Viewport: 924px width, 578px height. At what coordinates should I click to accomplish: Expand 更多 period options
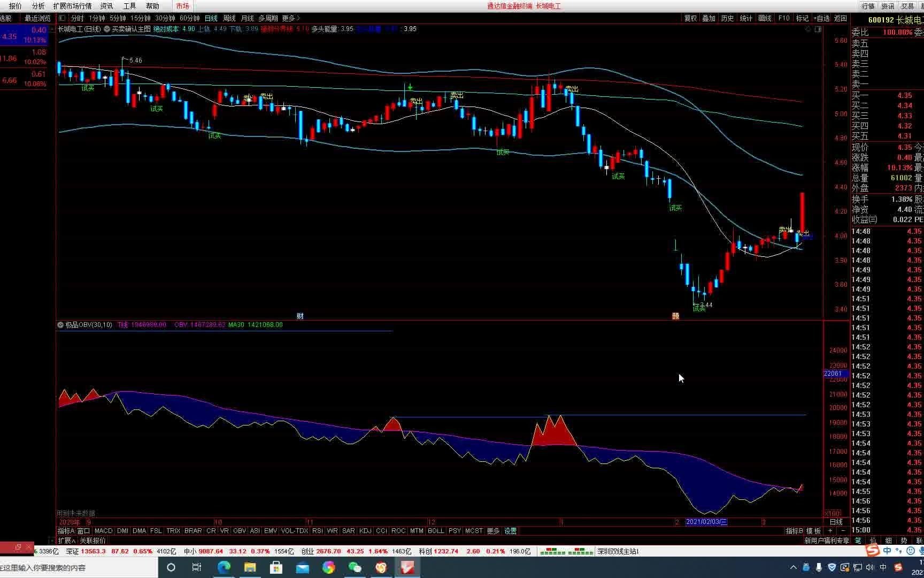point(291,18)
